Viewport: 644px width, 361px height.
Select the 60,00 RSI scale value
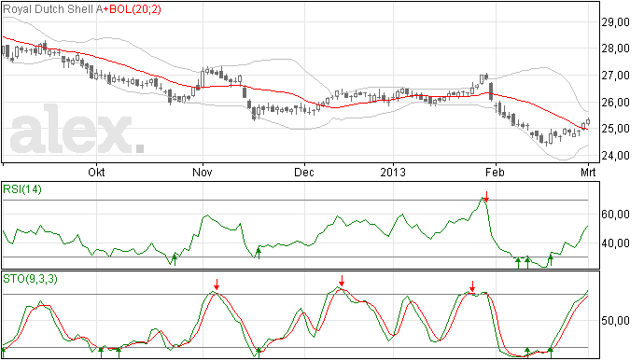pyautogui.click(x=615, y=215)
